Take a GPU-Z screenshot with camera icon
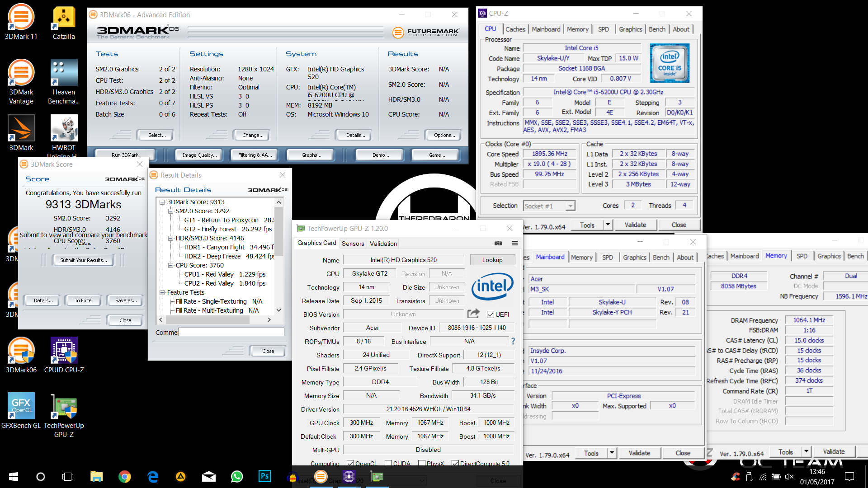868x488 pixels. [498, 243]
